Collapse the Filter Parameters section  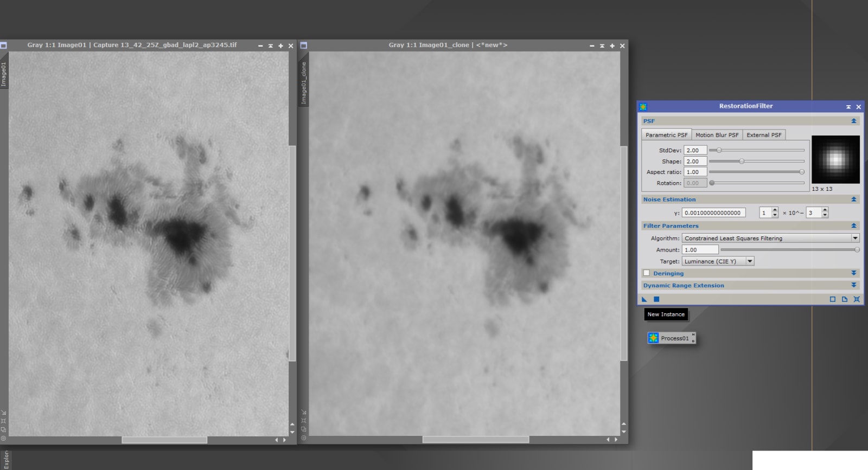coord(854,226)
